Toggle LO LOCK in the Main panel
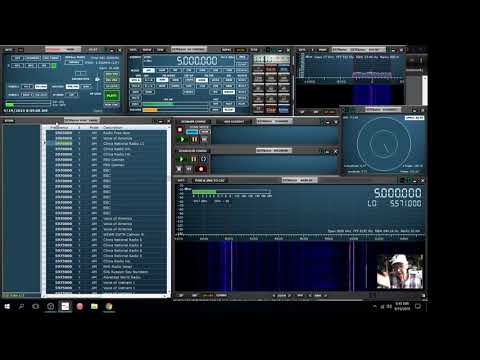 112,86
